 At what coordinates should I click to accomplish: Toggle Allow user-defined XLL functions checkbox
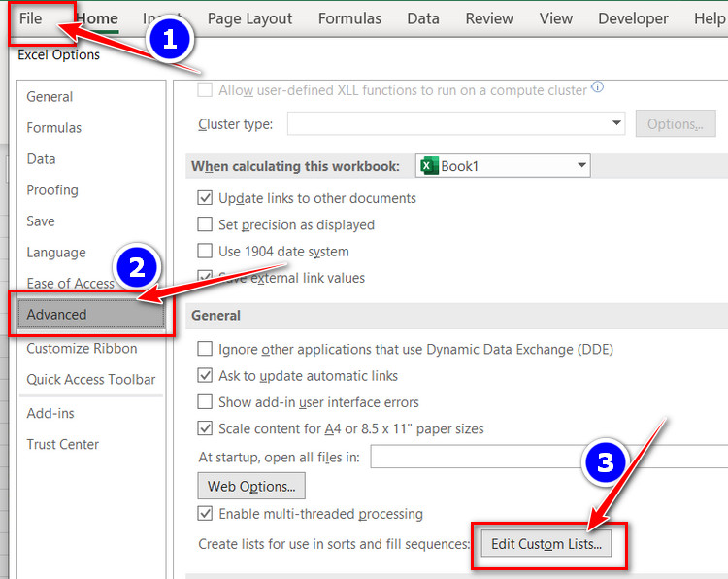coord(205,90)
